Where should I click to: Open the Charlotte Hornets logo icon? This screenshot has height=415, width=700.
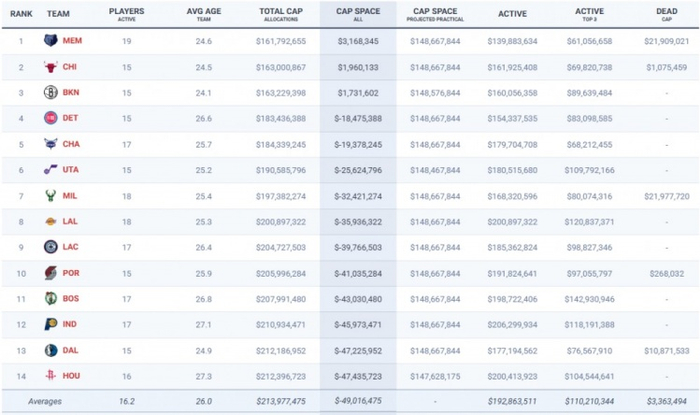click(x=50, y=144)
